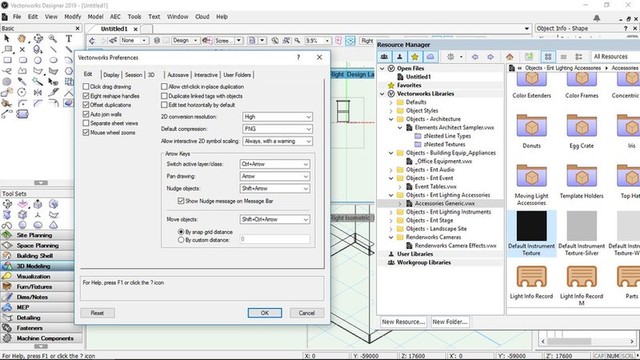The image size is (640, 360).
Task: Select the 2D Locus X tool
Action: click(x=22, y=49)
